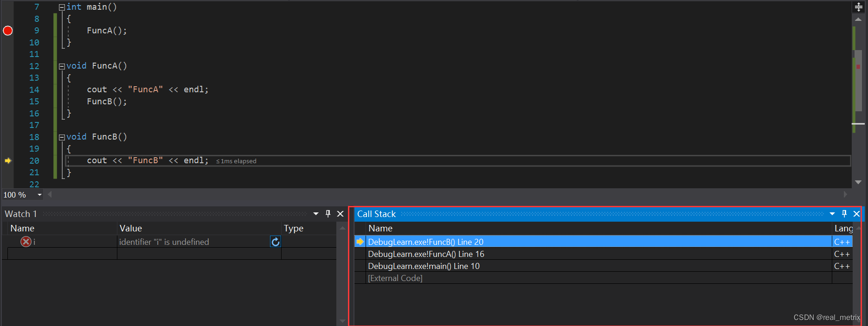Image resolution: width=868 pixels, height=326 pixels.
Task: Click the error icon beside watch i
Action: [26, 242]
